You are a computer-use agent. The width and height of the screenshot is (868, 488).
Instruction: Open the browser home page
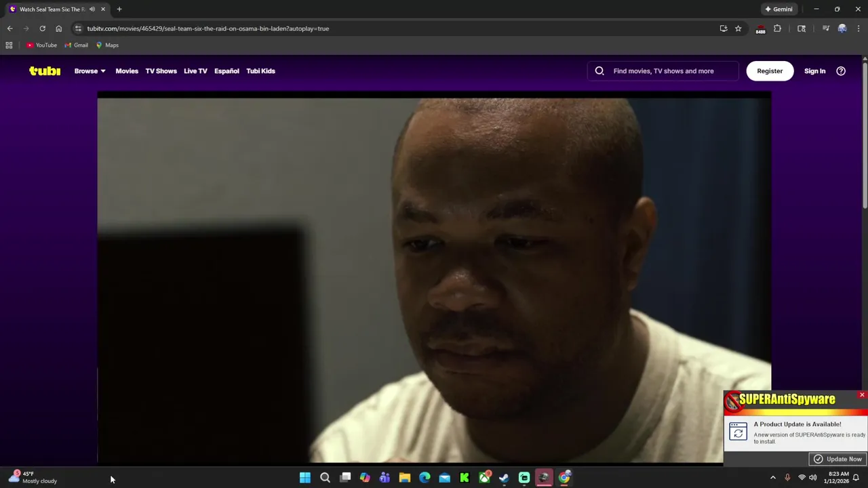pos(58,28)
